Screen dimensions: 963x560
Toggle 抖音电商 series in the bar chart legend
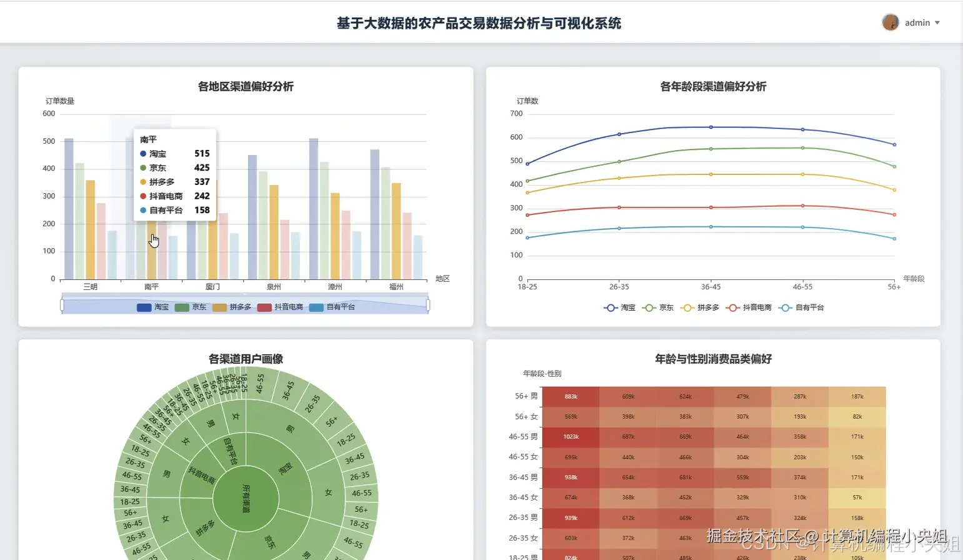pos(280,307)
